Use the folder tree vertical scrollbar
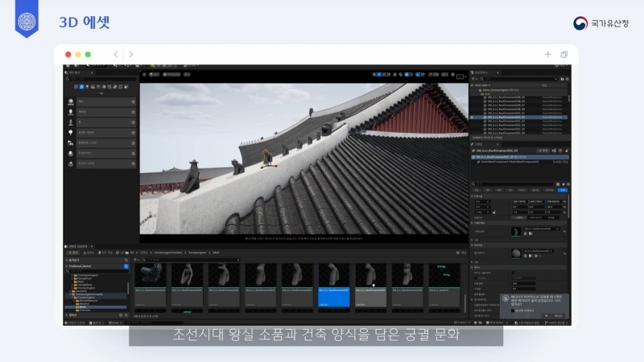This screenshot has width=644, height=362. click(128, 288)
